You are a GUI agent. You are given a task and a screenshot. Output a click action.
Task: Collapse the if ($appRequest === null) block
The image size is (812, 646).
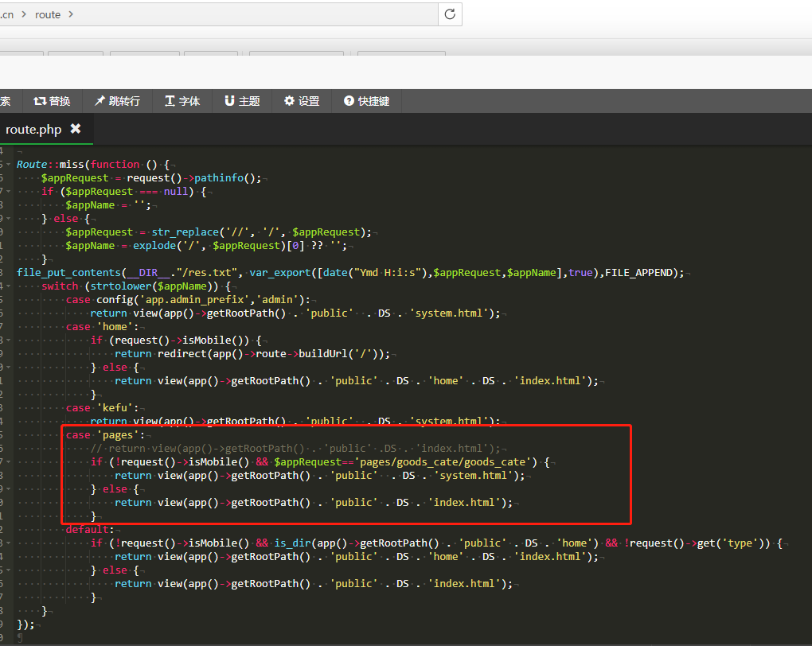[8, 192]
